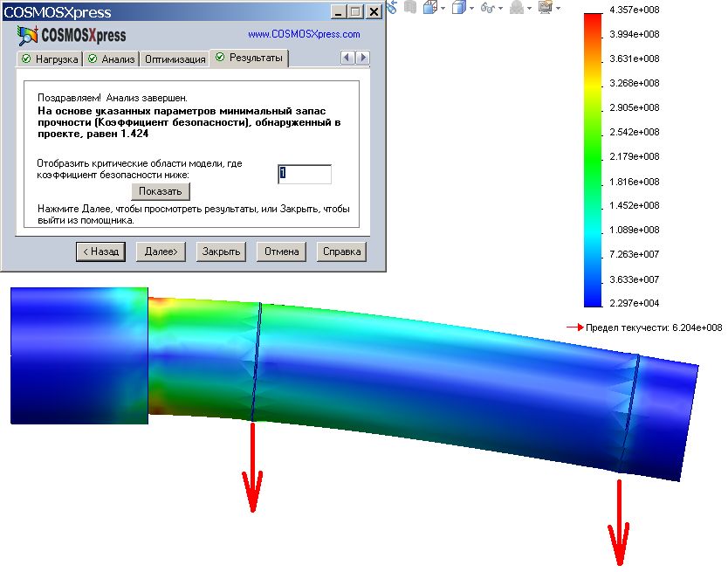
Task: Cancel with the Отмена button
Action: click(281, 252)
